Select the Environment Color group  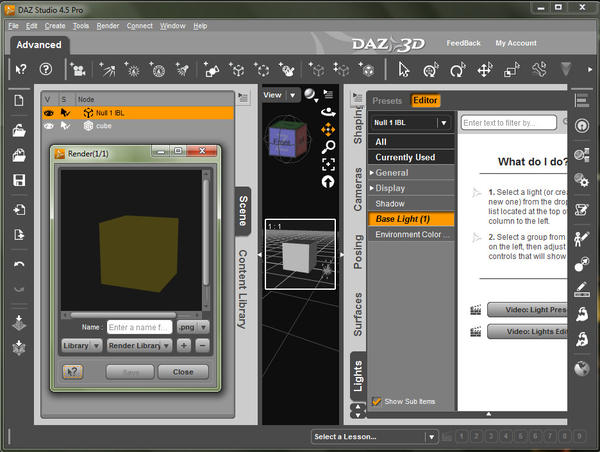pyautogui.click(x=411, y=234)
